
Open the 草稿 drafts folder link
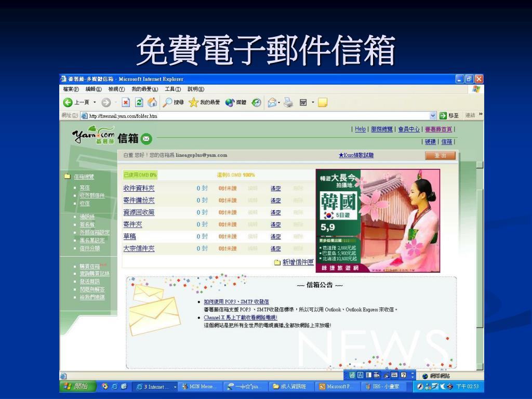click(x=129, y=236)
